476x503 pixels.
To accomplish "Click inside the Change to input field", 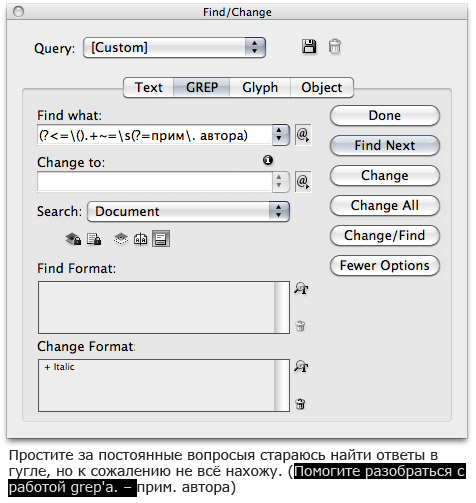I will (155, 182).
